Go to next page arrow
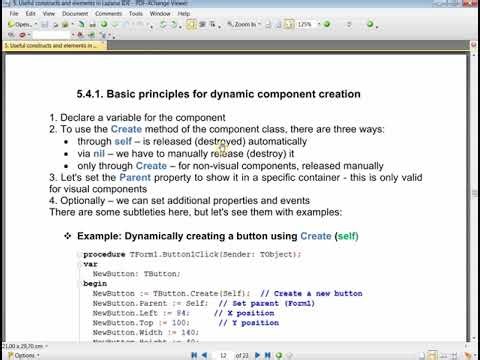 (257, 355)
